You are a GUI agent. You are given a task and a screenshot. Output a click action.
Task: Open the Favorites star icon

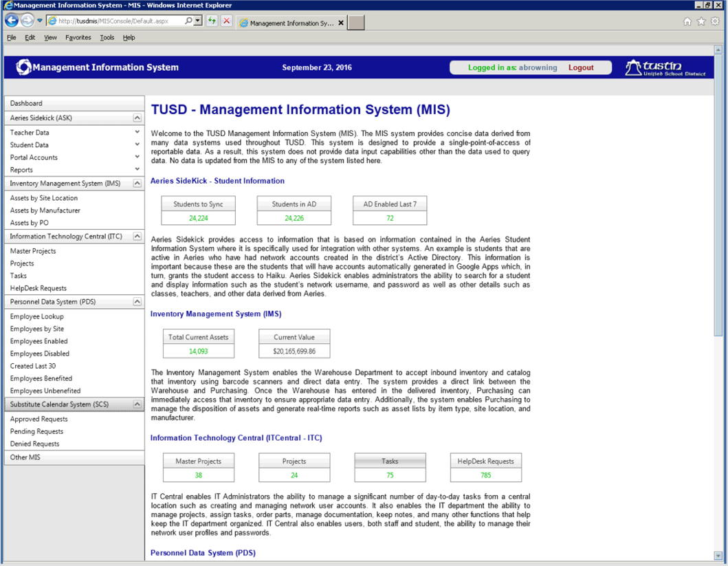[701, 21]
